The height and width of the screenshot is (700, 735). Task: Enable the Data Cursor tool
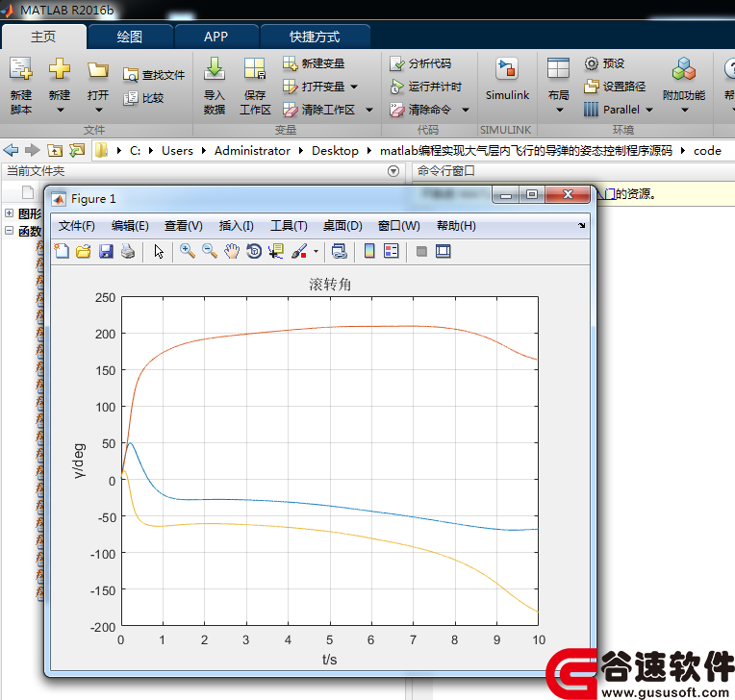[276, 251]
